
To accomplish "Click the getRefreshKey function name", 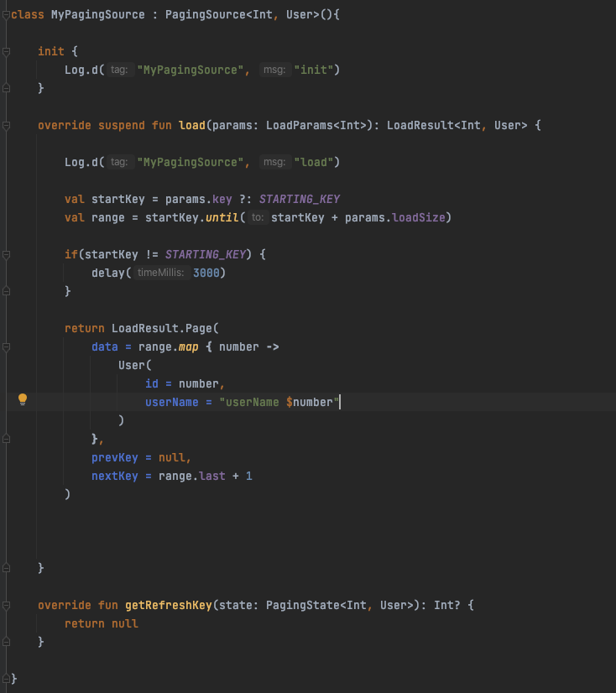I will tap(169, 605).
